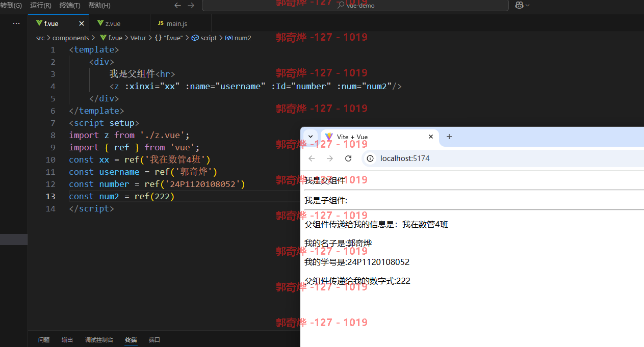Open a new browser tab

(x=449, y=137)
